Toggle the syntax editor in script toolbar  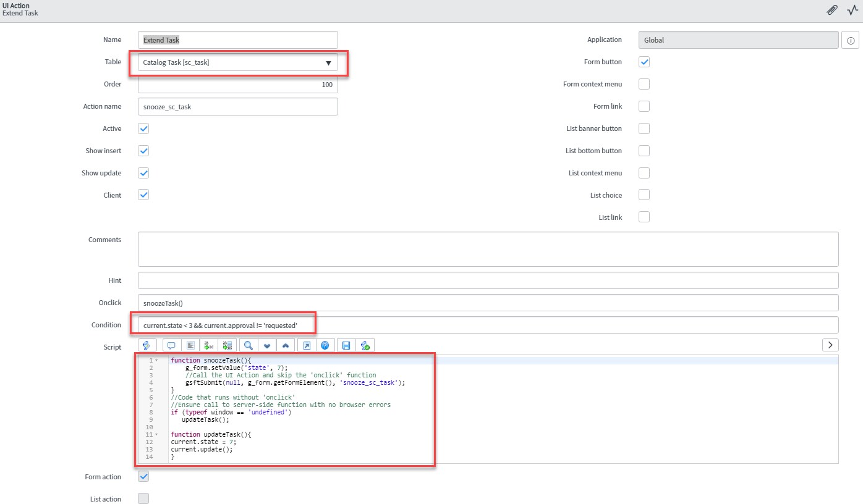(x=147, y=345)
